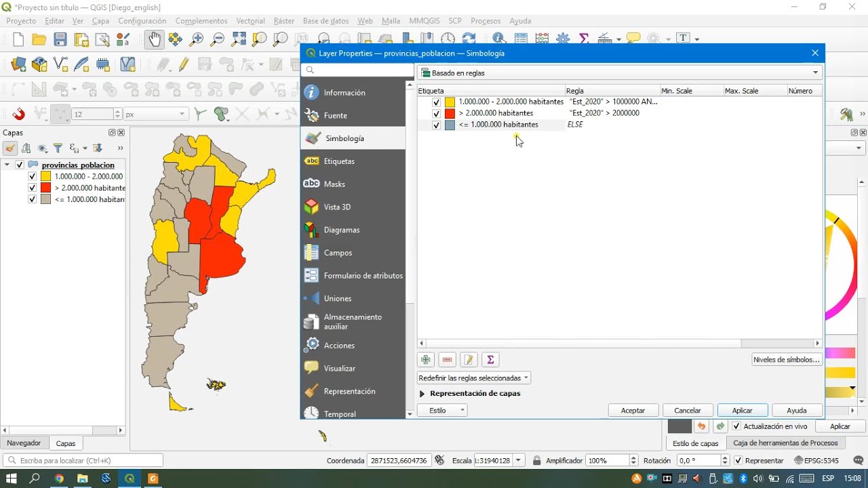Screen dimensions: 868x488
Task: Click the Zoom In magnifier tool
Action: click(x=197, y=39)
